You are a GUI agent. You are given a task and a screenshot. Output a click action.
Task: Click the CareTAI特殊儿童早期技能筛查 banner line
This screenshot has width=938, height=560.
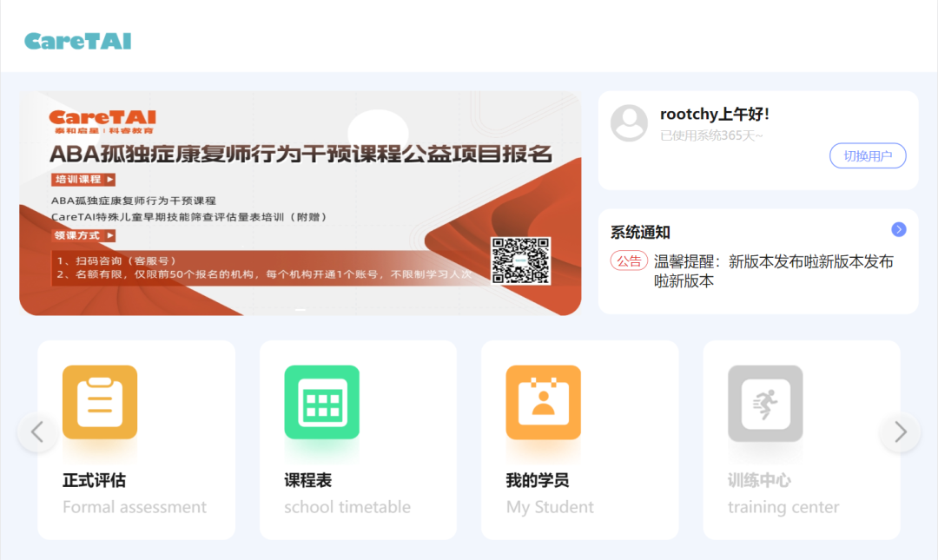coord(189,217)
